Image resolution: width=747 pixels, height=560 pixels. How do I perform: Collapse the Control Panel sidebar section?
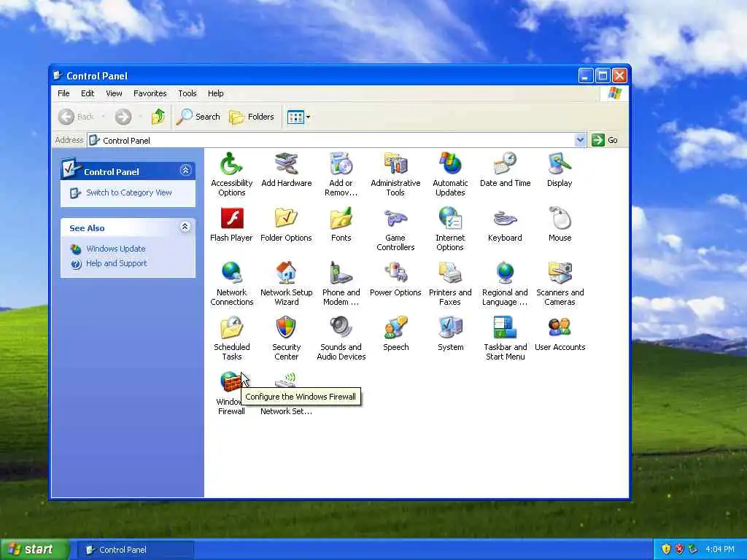(185, 171)
